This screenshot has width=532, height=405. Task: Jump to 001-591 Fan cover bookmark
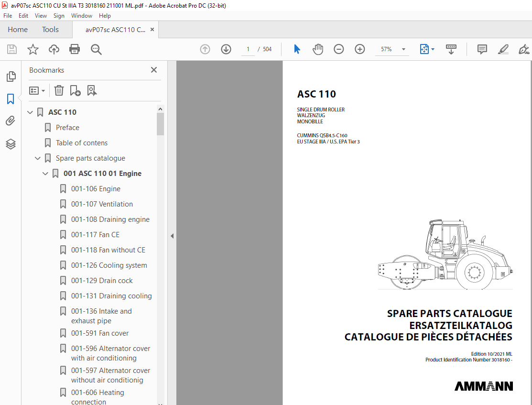coord(100,333)
